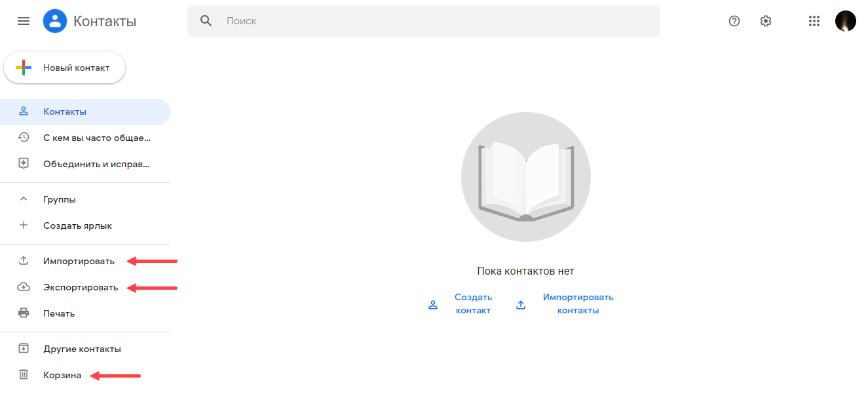The width and height of the screenshot is (868, 411).
Task: Click the Импортировать контакты link
Action: point(578,304)
